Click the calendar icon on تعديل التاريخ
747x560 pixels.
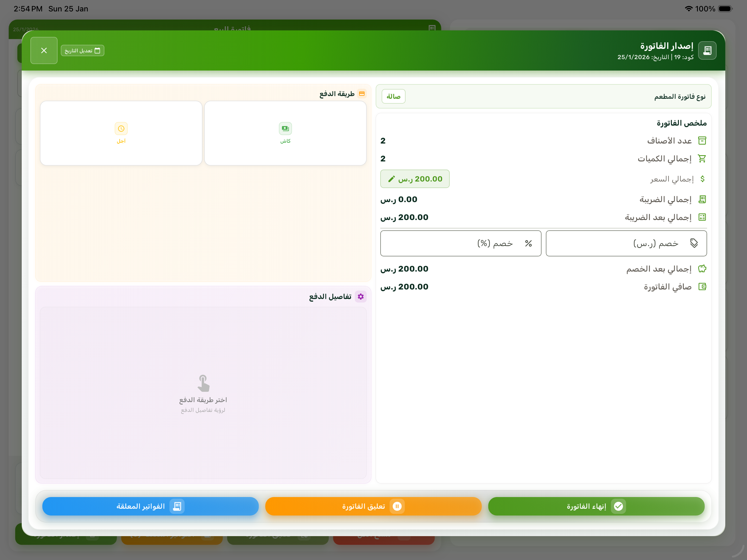98,50
